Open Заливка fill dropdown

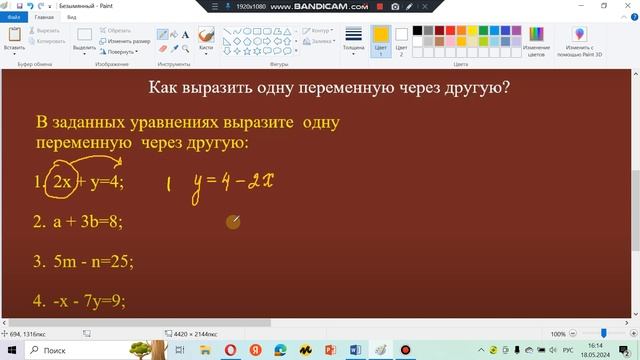(x=319, y=41)
